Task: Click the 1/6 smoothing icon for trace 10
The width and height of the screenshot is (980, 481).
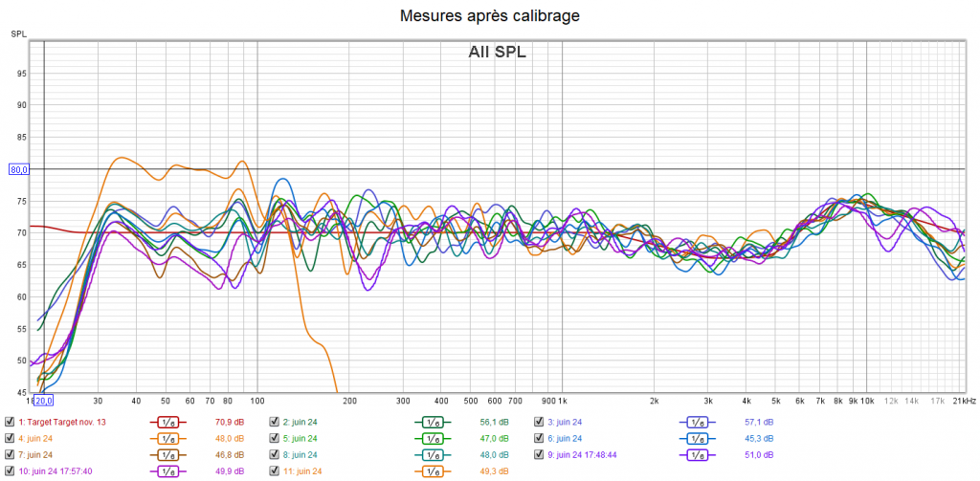Action: point(168,470)
